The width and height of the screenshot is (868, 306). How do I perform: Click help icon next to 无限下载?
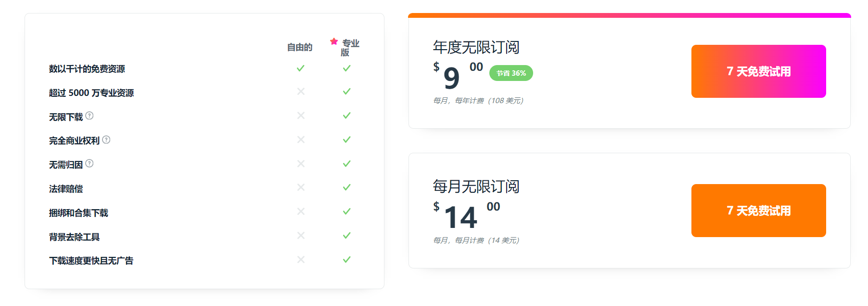point(89,116)
